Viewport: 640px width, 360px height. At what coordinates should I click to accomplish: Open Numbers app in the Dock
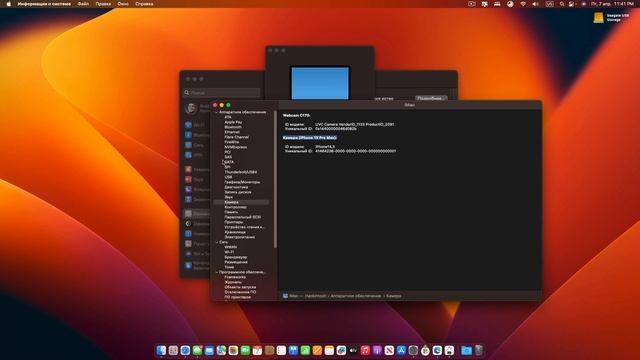pyautogui.click(x=305, y=350)
